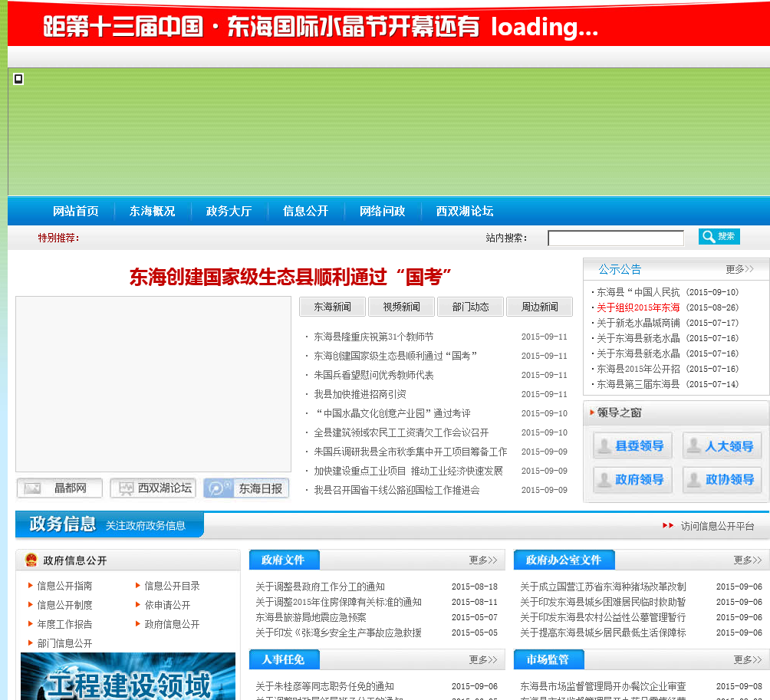
Task: Open news 东海县隆重庆祝第31个教师节
Action: [373, 337]
